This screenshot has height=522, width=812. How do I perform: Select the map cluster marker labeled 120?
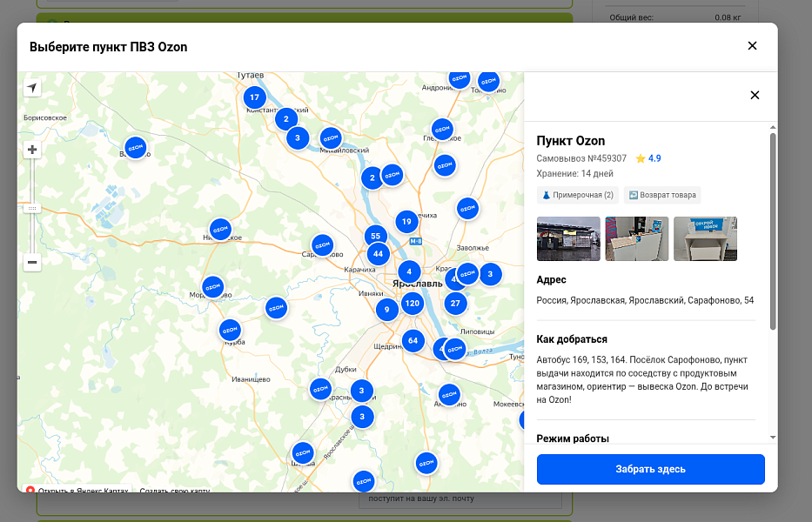point(413,304)
